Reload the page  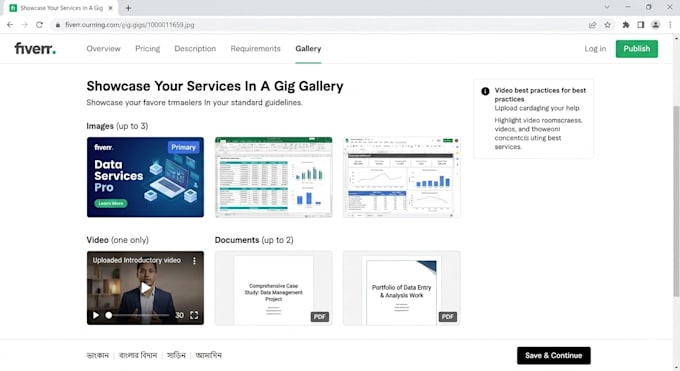pos(39,25)
